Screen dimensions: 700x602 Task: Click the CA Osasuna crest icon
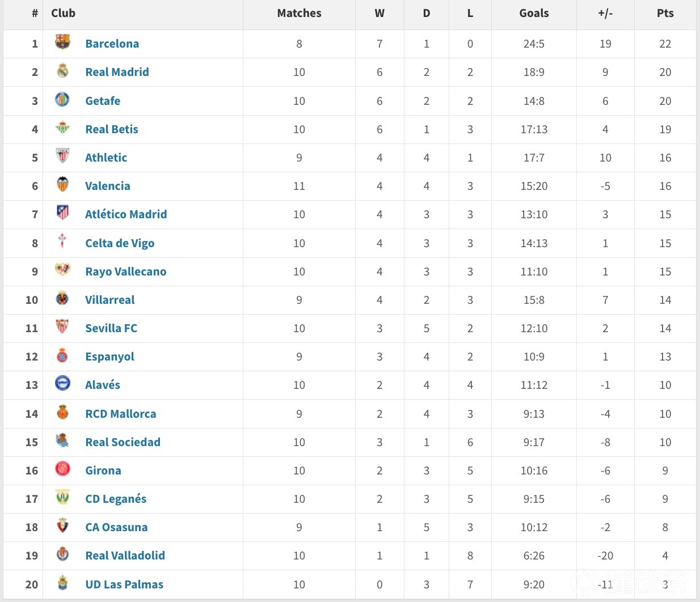coord(62,525)
